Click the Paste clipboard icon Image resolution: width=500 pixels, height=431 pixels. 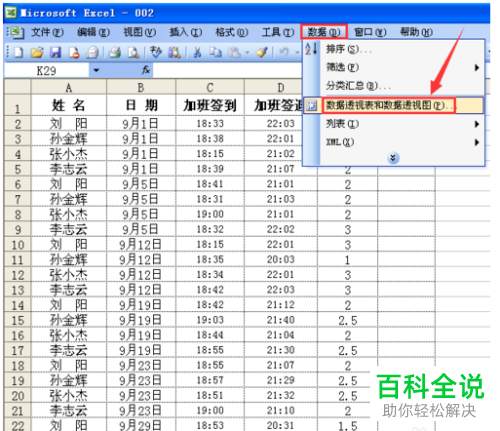pos(234,52)
